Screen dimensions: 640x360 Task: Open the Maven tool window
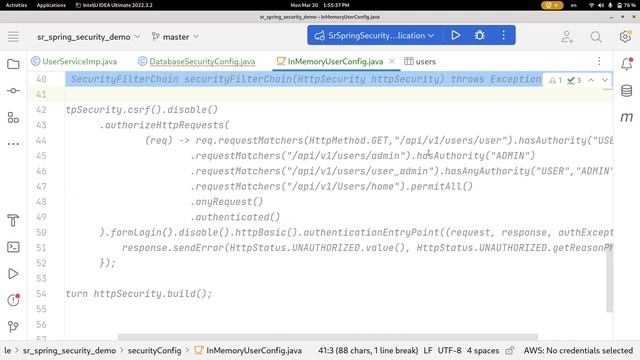(x=627, y=118)
